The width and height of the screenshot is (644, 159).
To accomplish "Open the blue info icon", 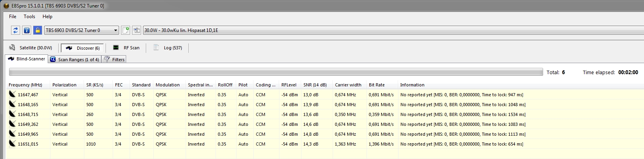I will (x=26, y=30).
